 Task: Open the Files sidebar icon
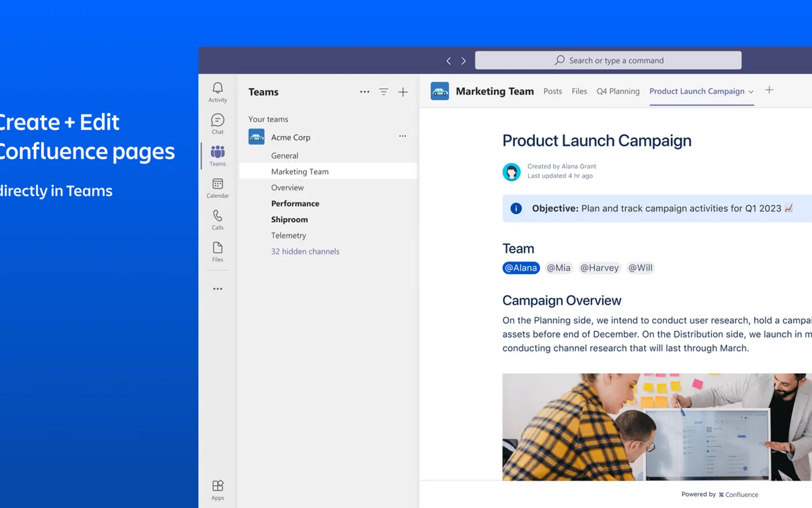pyautogui.click(x=218, y=252)
